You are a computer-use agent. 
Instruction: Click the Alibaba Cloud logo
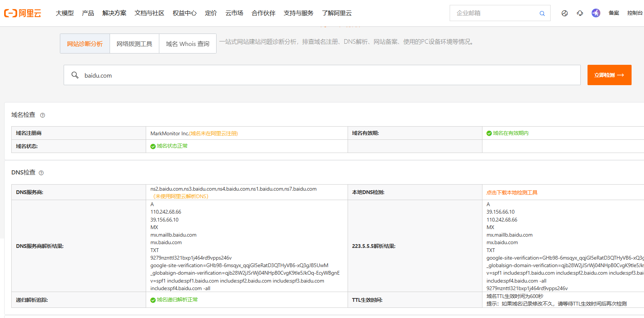click(23, 13)
